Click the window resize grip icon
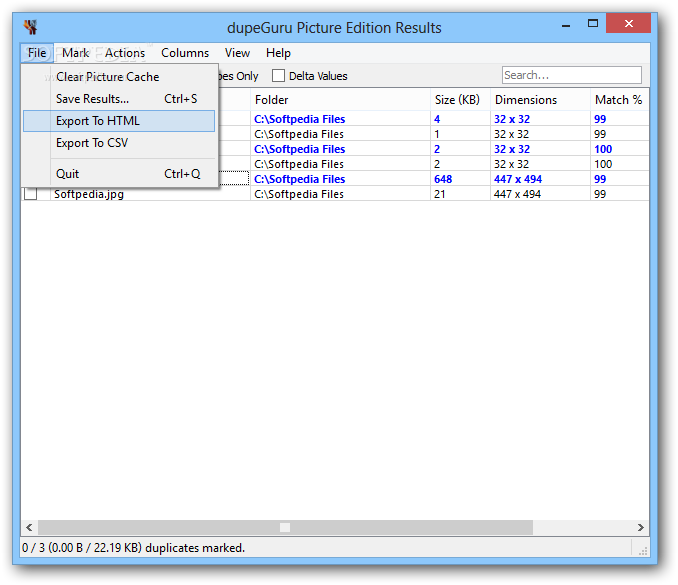Screen dimensions: 678x585 coord(643,550)
